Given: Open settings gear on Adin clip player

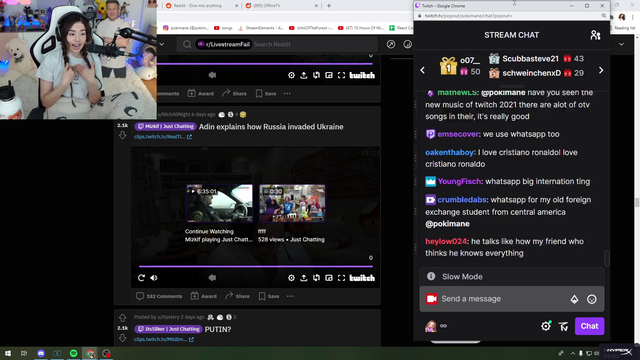Looking at the screenshot, I should (291, 278).
